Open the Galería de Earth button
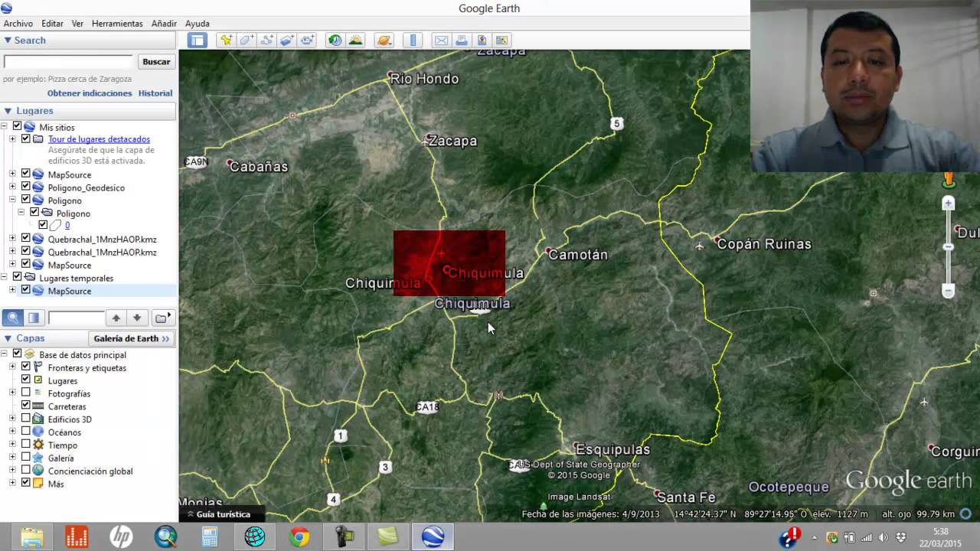The height and width of the screenshot is (551, 980). point(131,338)
